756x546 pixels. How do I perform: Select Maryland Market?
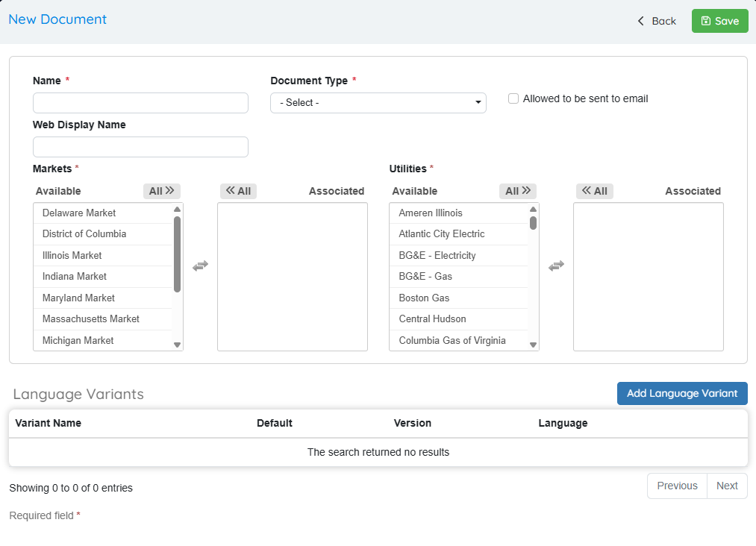click(103, 298)
